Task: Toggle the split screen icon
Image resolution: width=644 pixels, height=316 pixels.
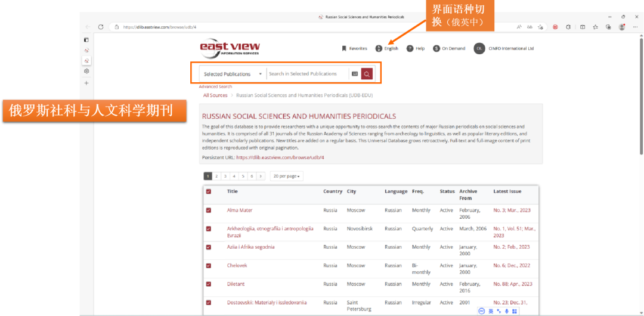Action: (583, 27)
